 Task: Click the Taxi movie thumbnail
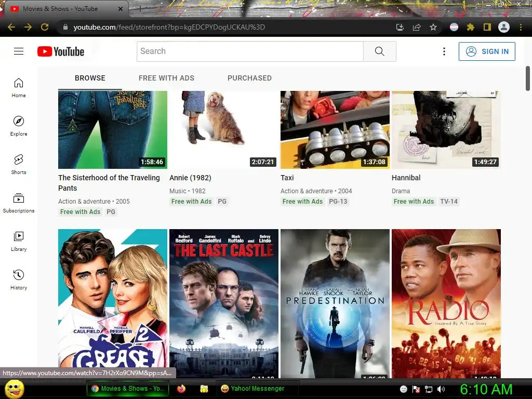pyautogui.click(x=335, y=129)
